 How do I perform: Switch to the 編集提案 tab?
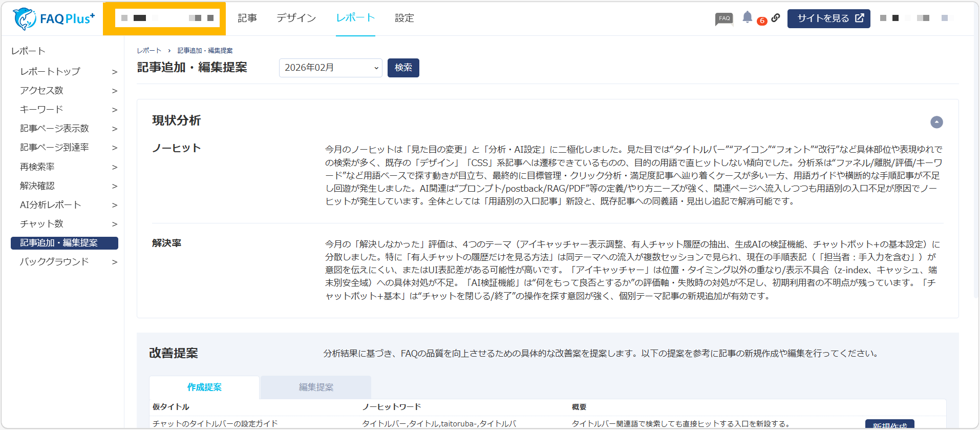coord(316,387)
